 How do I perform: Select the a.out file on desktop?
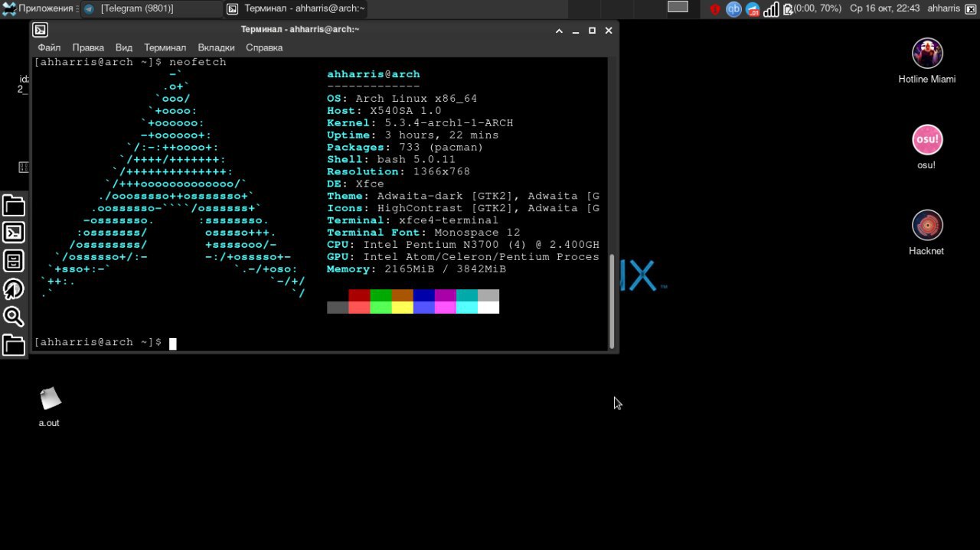(50, 407)
